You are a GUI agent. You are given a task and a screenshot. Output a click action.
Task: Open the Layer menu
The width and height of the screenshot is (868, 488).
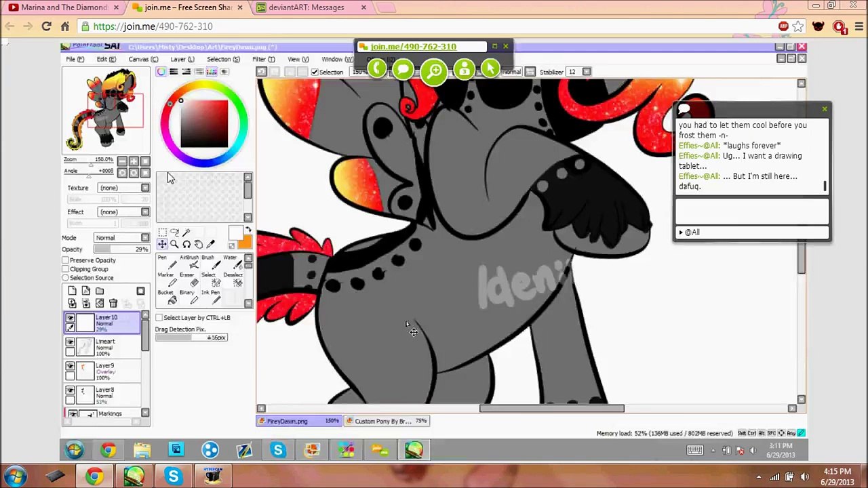pos(182,60)
